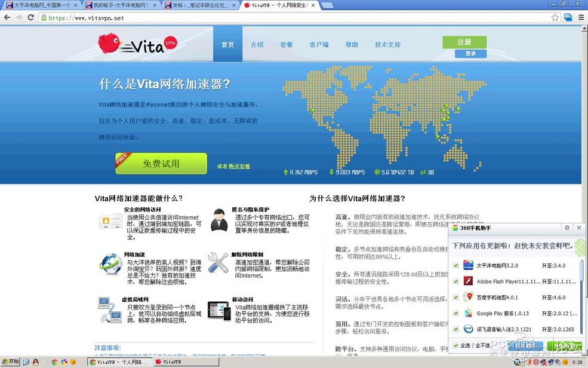Click the green 注册 button
The image size is (588, 368).
(464, 42)
